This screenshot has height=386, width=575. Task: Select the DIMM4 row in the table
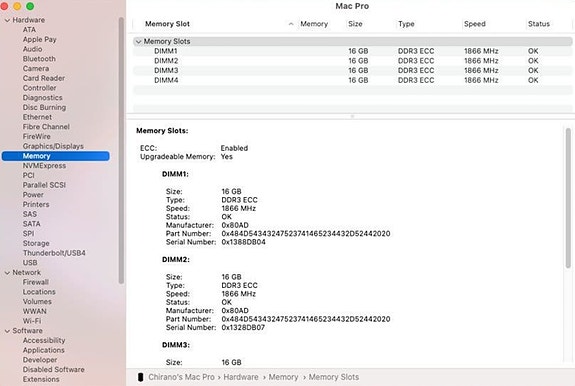[x=353, y=80]
